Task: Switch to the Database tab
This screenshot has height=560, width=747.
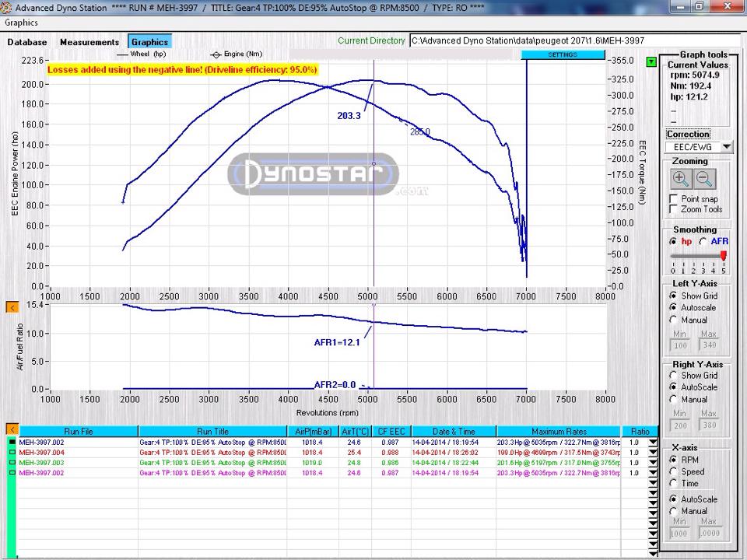Action: point(27,42)
